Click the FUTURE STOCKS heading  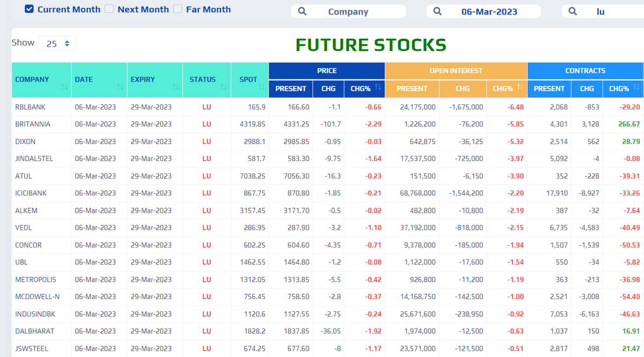coord(371,45)
